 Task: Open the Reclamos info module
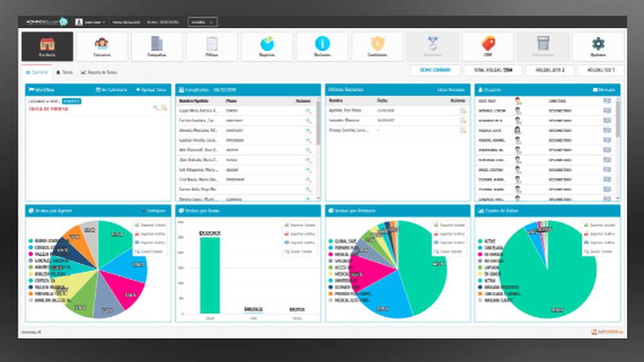tap(322, 46)
